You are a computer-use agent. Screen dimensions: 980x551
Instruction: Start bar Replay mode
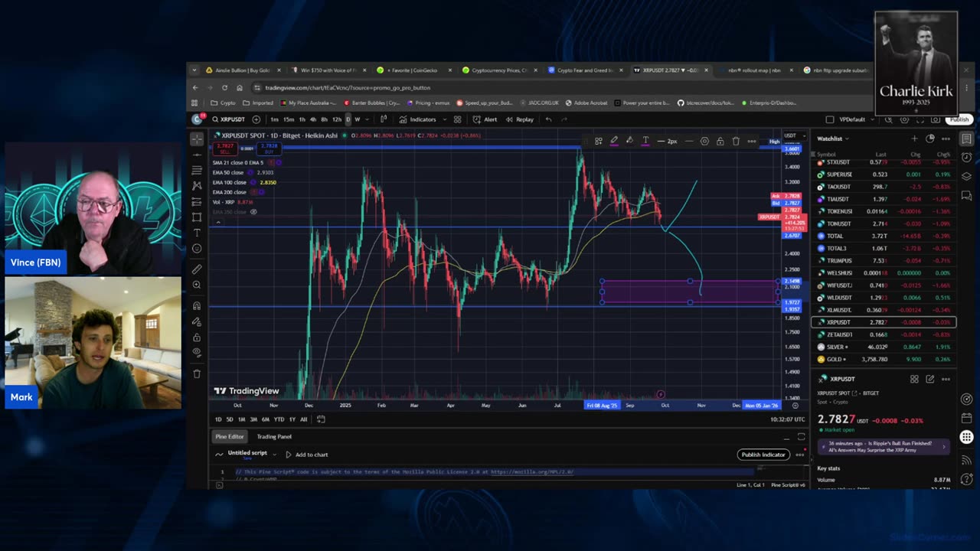pyautogui.click(x=519, y=119)
